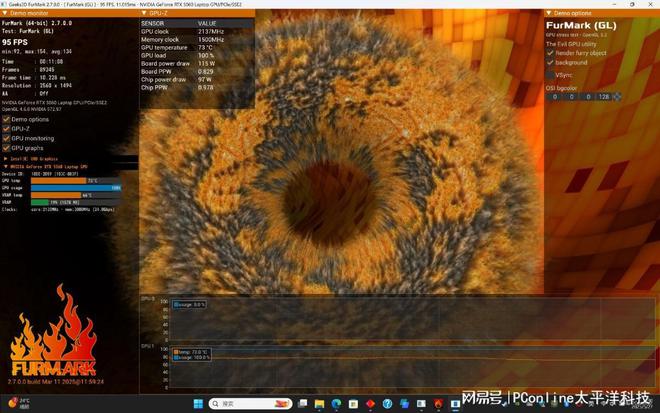Click the blue question mark taskbar icon
Image resolution: width=660 pixels, height=413 pixels.
387,404
